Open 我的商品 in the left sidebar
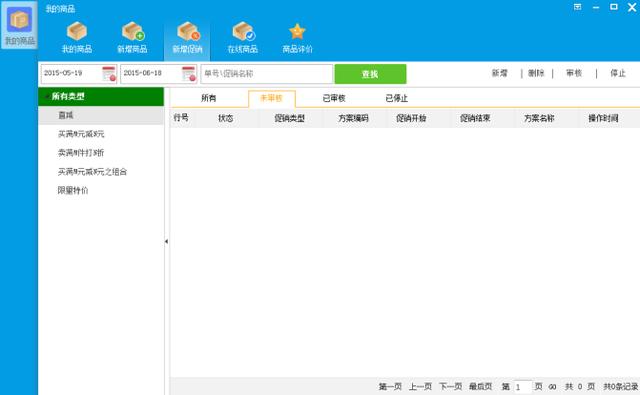The width and height of the screenshot is (640, 395). (19, 25)
